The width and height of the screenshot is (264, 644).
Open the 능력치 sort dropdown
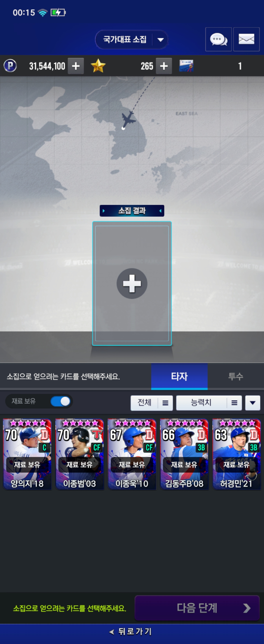(x=209, y=403)
